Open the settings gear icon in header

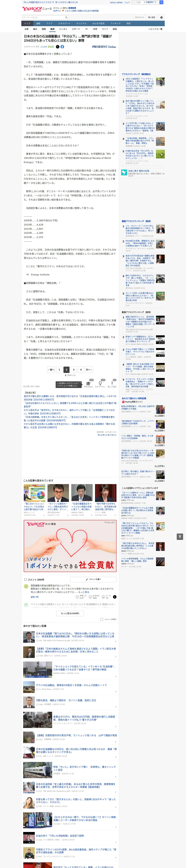coord(161,17)
